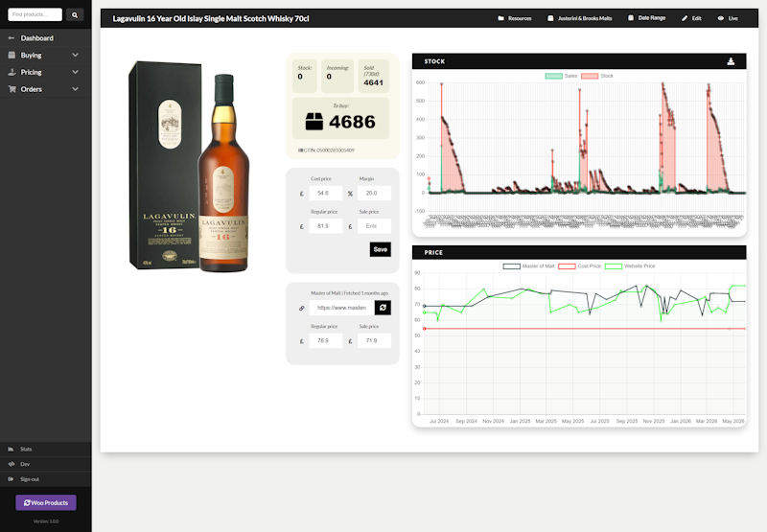Save the pricing changes
The image size is (767, 532).
point(380,249)
